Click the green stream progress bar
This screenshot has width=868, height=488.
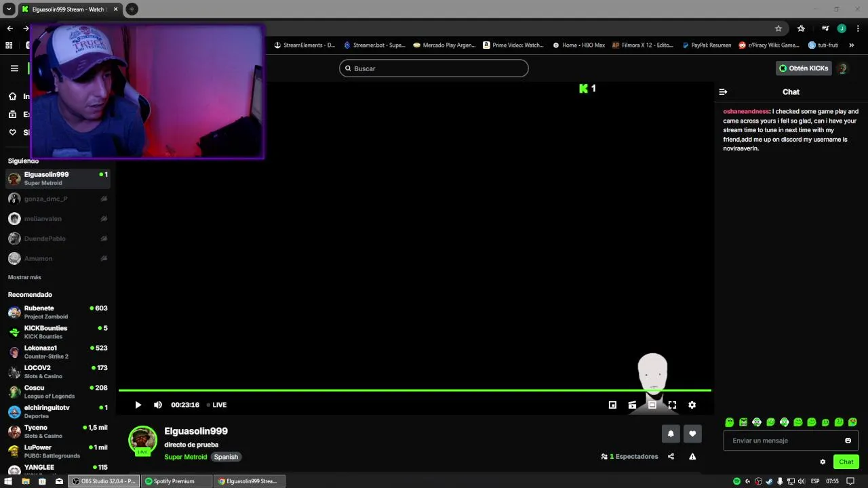[415, 390]
